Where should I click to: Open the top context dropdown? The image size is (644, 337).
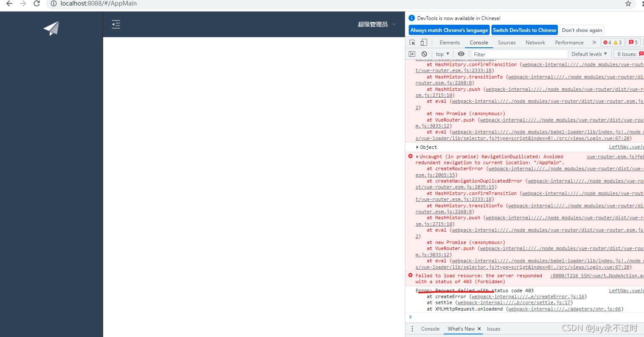pos(442,54)
